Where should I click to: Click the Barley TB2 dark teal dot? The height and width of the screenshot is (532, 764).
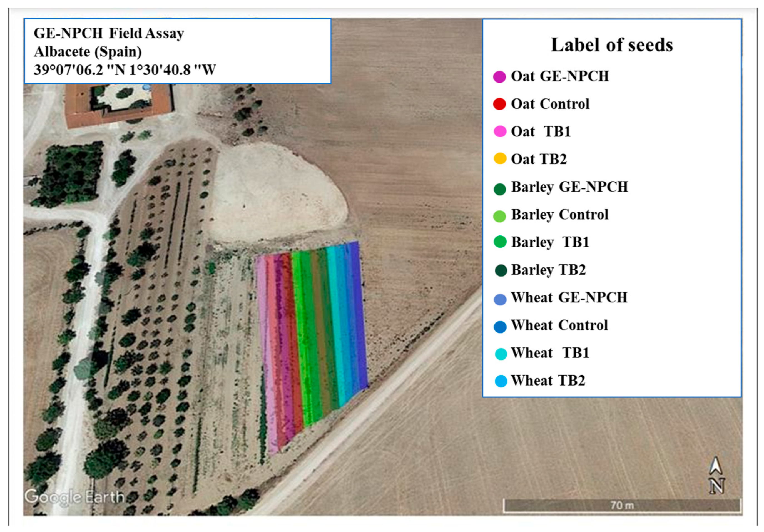[501, 270]
